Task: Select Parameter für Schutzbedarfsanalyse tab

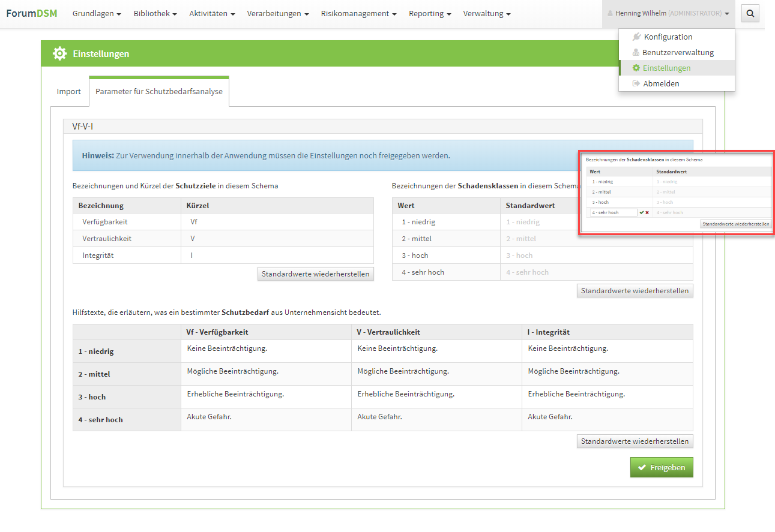Action: point(159,92)
